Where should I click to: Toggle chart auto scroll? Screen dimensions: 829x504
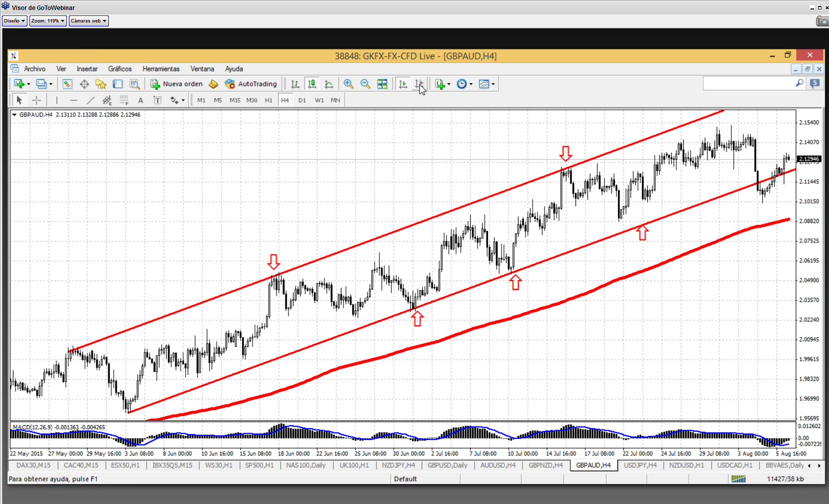click(403, 84)
